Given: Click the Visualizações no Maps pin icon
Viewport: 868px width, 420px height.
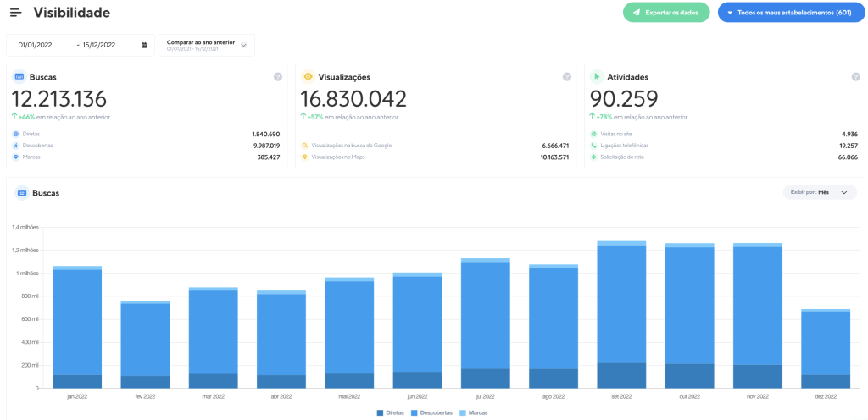Looking at the screenshot, I should click(305, 157).
